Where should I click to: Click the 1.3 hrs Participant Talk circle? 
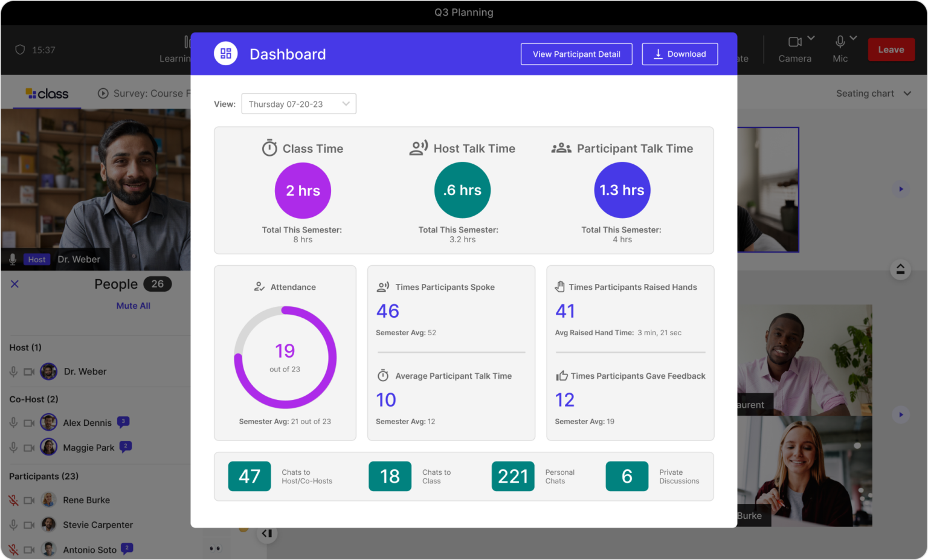[x=622, y=190]
